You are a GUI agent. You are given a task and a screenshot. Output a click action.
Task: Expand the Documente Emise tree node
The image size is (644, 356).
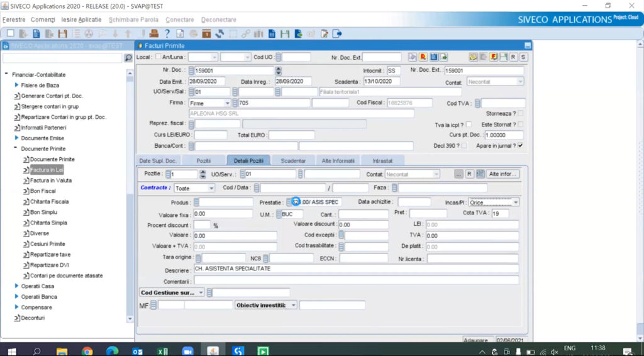click(16, 138)
